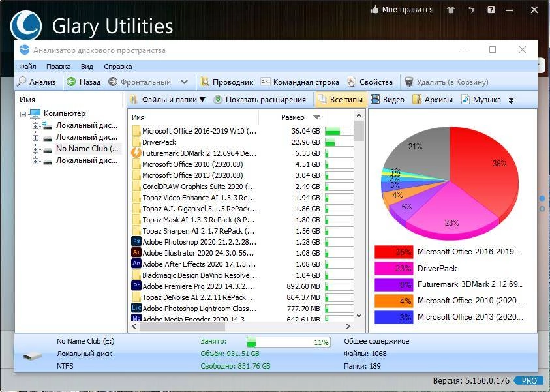Go back with the Назад green arrow

pos(84,82)
